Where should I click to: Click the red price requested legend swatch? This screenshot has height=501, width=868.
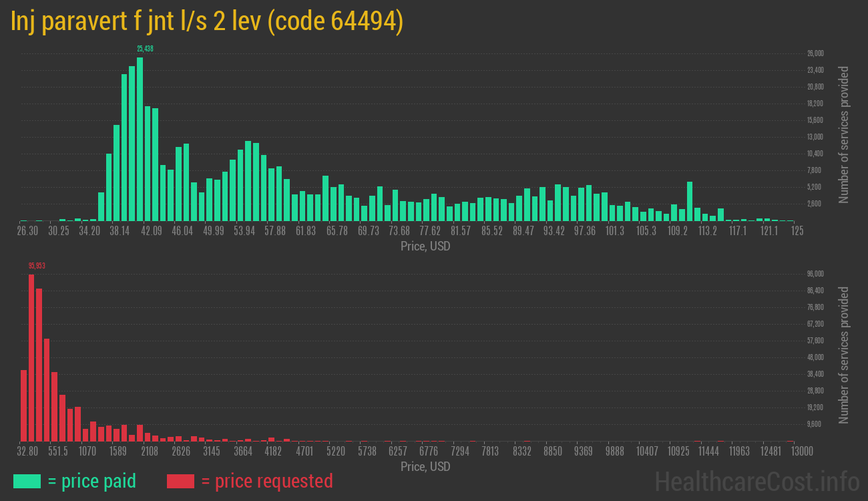coord(180,481)
